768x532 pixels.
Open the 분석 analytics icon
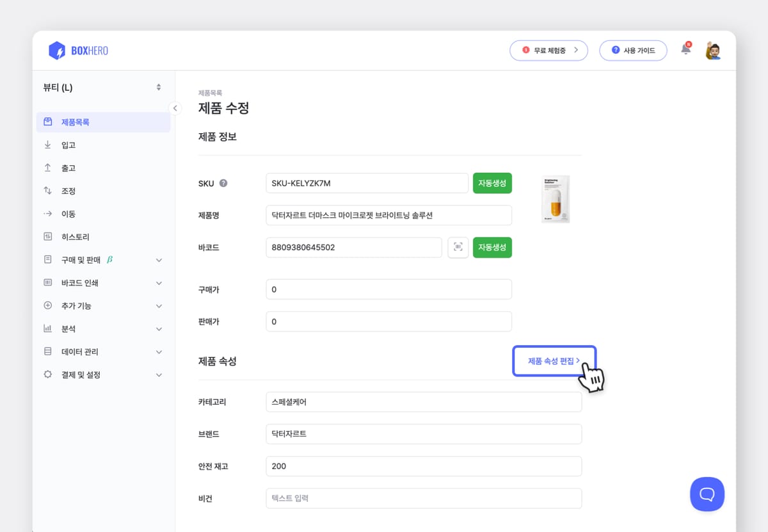[47, 329]
